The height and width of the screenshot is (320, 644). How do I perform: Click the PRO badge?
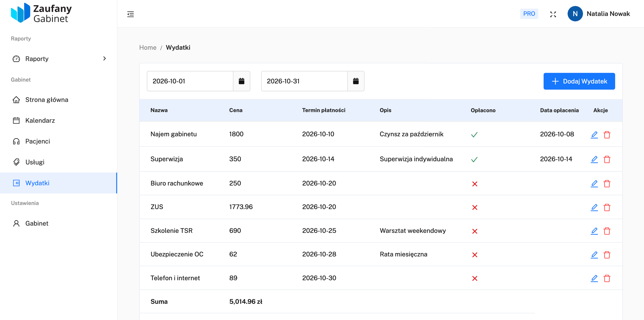click(x=529, y=14)
